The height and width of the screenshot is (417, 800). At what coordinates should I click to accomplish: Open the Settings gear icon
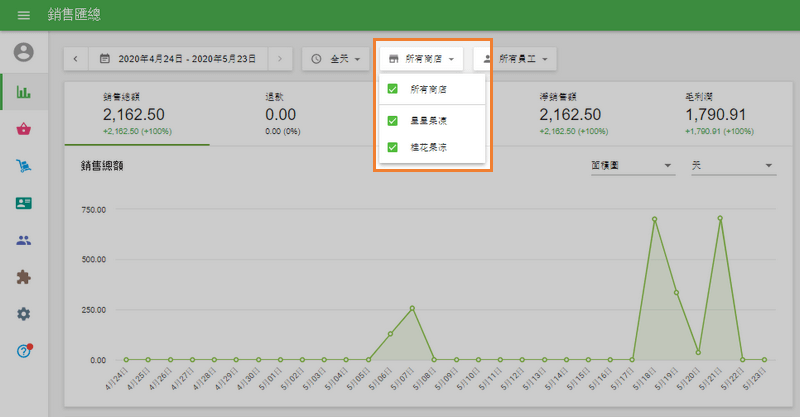pos(24,314)
